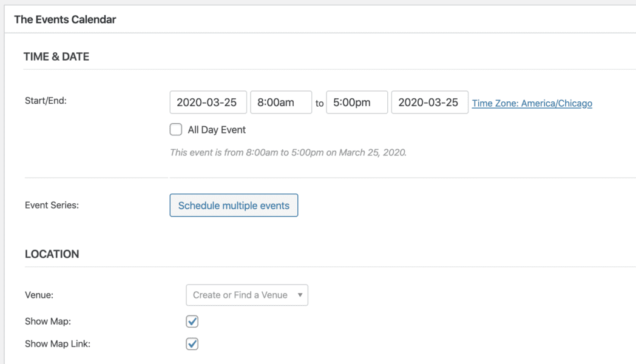
Task: Open the Time Zone: America/Chicago link
Action: tap(532, 103)
